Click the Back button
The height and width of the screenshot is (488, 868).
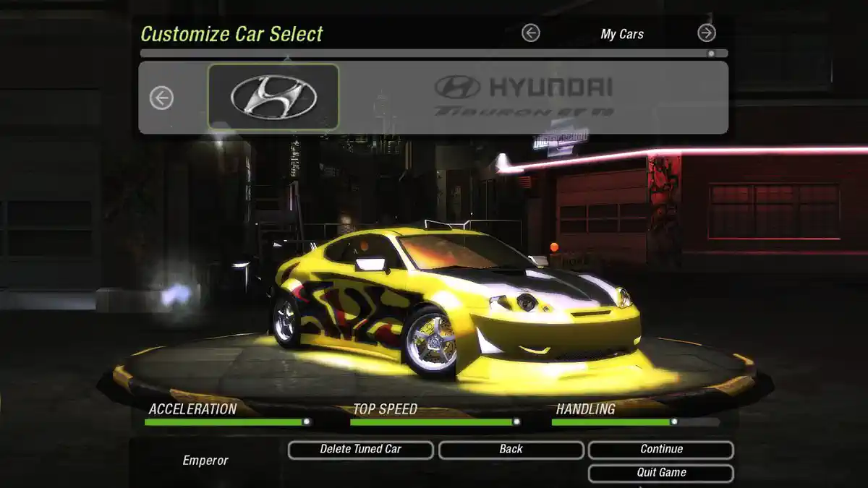point(511,450)
